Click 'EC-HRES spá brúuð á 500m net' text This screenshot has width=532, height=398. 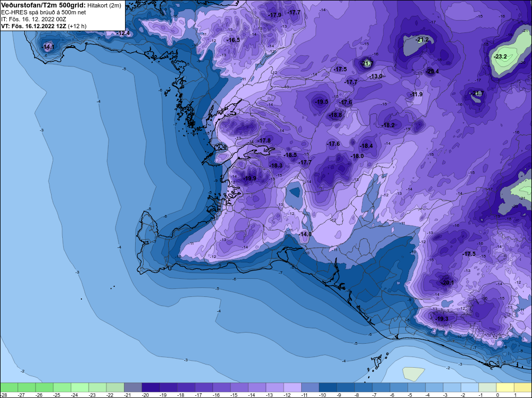tap(44, 12)
